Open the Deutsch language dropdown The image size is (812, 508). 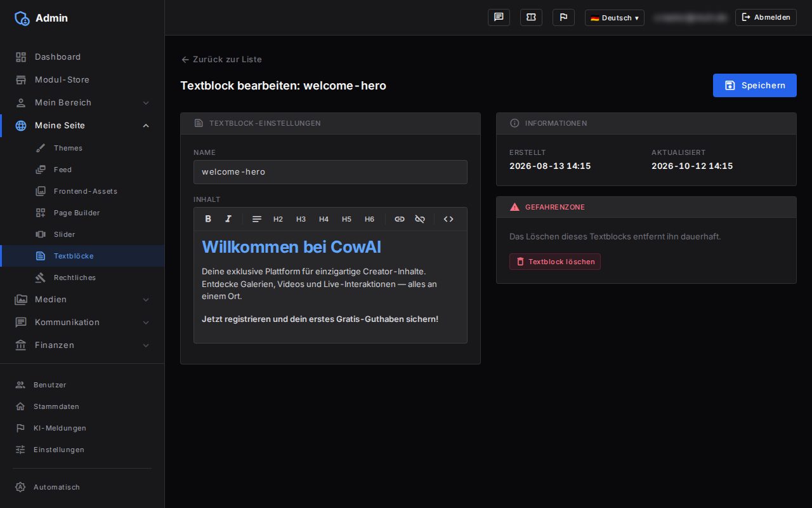click(x=615, y=18)
